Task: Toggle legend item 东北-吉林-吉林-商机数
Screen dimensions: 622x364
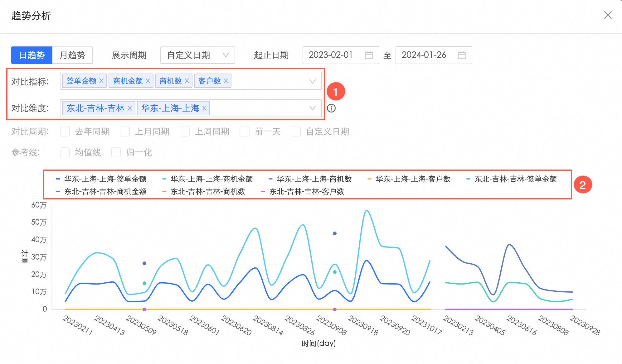Action: point(208,191)
